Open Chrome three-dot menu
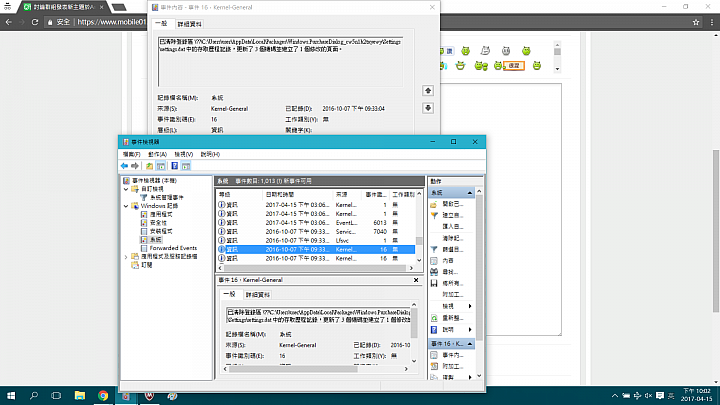 point(712,22)
